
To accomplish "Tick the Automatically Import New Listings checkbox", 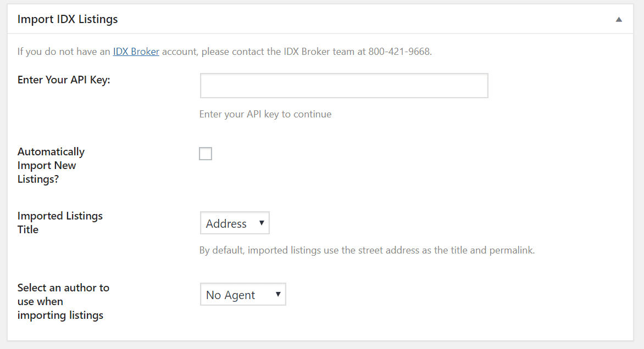I will 206,154.
